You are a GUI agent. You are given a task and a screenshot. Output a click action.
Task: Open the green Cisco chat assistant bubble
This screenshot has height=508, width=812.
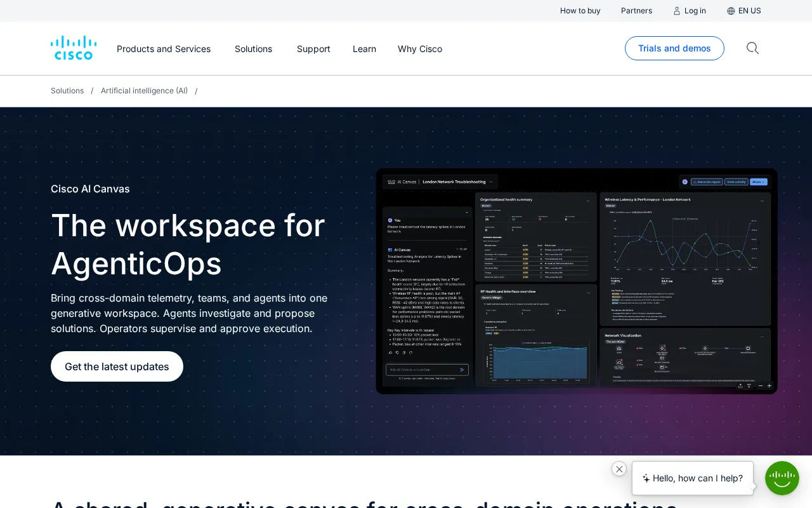tap(782, 478)
